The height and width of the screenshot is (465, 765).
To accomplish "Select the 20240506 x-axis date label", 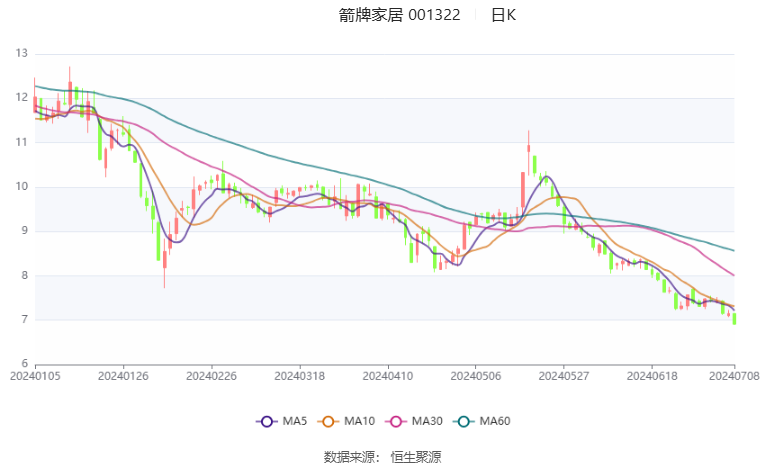I will pyautogui.click(x=476, y=376).
